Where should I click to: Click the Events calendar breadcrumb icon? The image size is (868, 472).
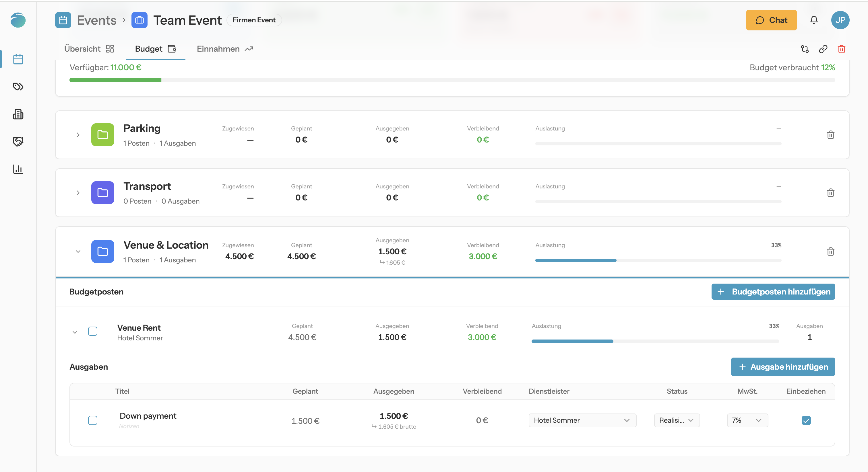coord(63,20)
